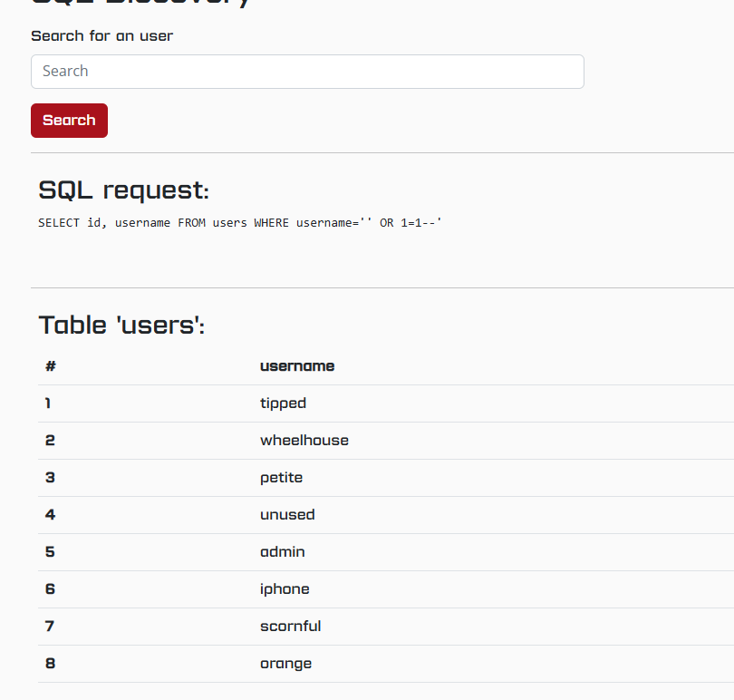Click the 'petite' username entry
Viewport: 734px width, 700px height.
pyautogui.click(x=281, y=478)
